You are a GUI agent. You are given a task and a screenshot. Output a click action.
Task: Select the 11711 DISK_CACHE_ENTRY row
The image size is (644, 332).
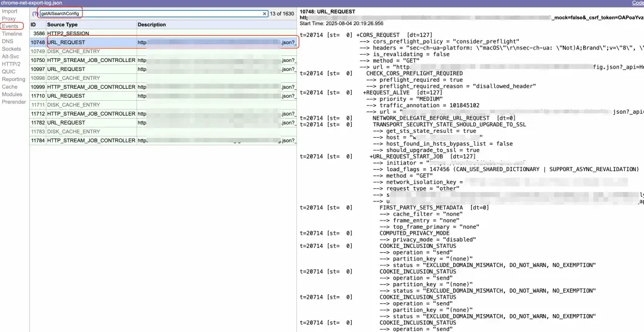tap(163, 105)
